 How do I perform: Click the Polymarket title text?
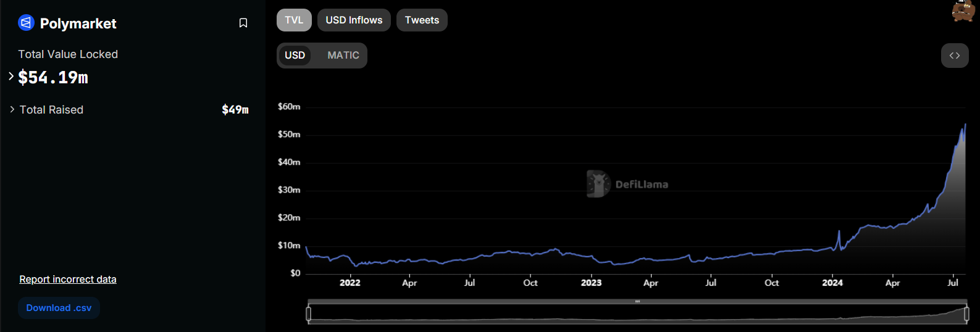(x=78, y=23)
